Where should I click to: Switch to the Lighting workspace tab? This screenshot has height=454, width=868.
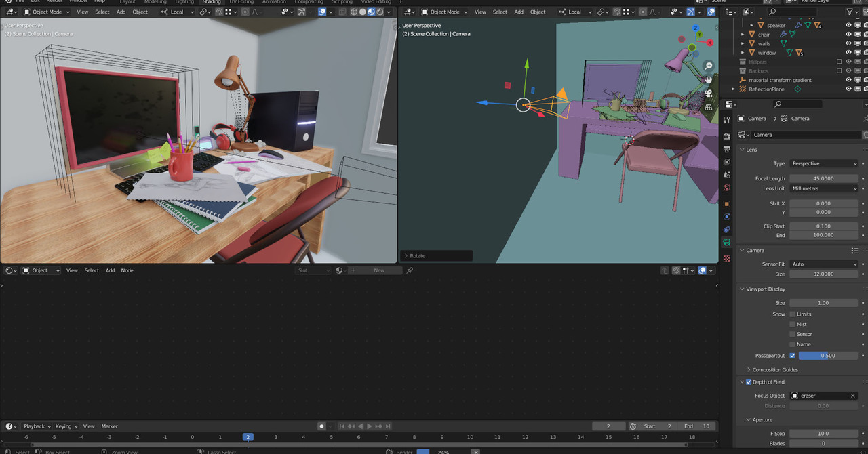click(x=184, y=2)
